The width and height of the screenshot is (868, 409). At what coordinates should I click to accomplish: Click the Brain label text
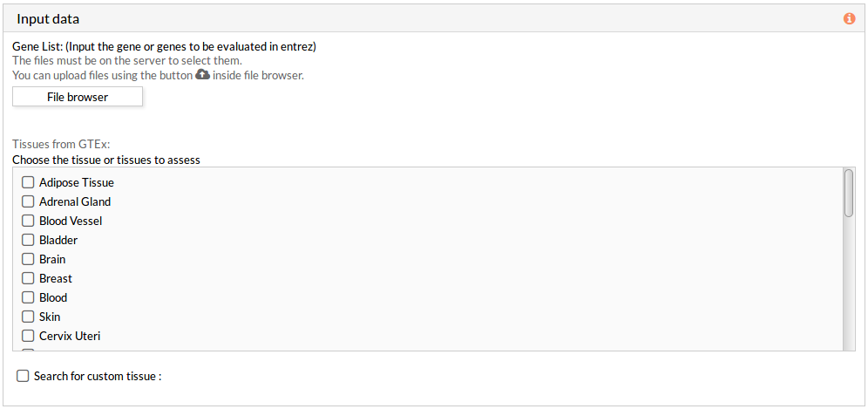(52, 259)
